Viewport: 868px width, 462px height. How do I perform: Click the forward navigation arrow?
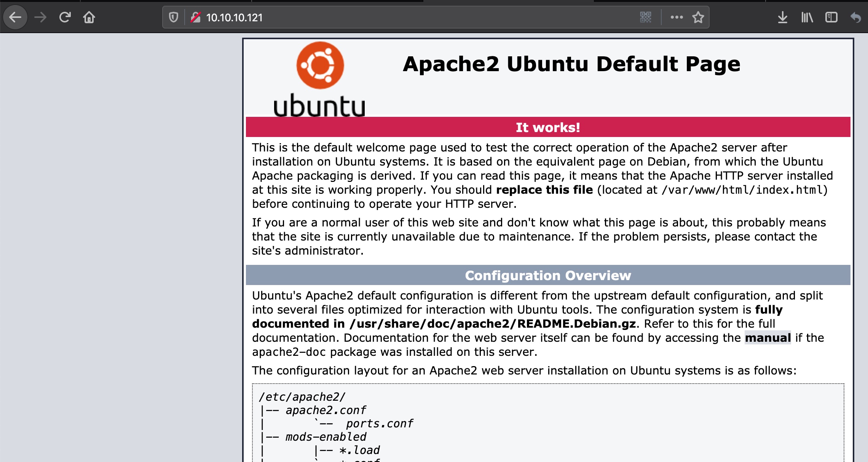click(x=40, y=18)
